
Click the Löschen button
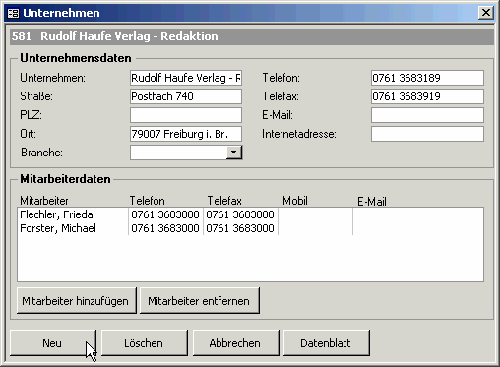144,343
